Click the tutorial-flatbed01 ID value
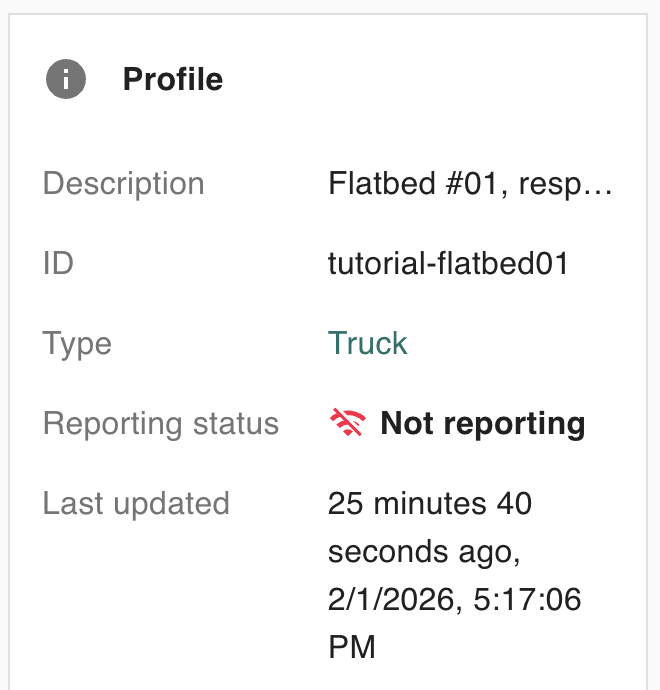Screen dimensions: 660x690 (448, 264)
